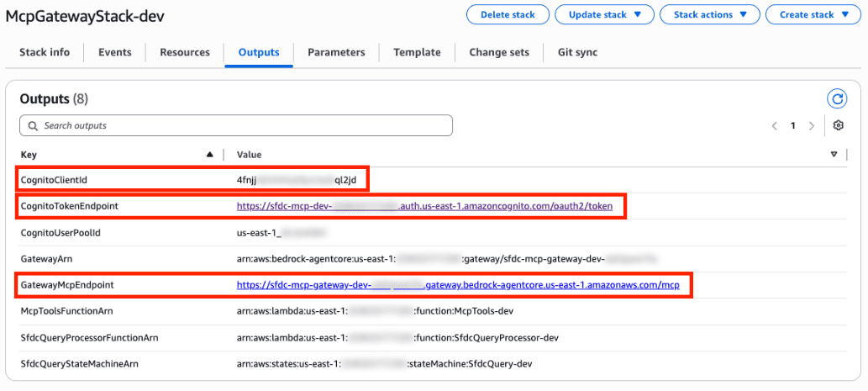
Task: Open the Resources tab
Action: pyautogui.click(x=185, y=53)
